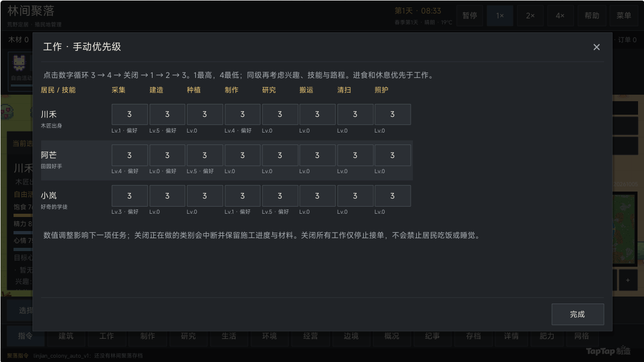This screenshot has width=644, height=362.
Task: Click the 完成 button
Action: click(577, 314)
